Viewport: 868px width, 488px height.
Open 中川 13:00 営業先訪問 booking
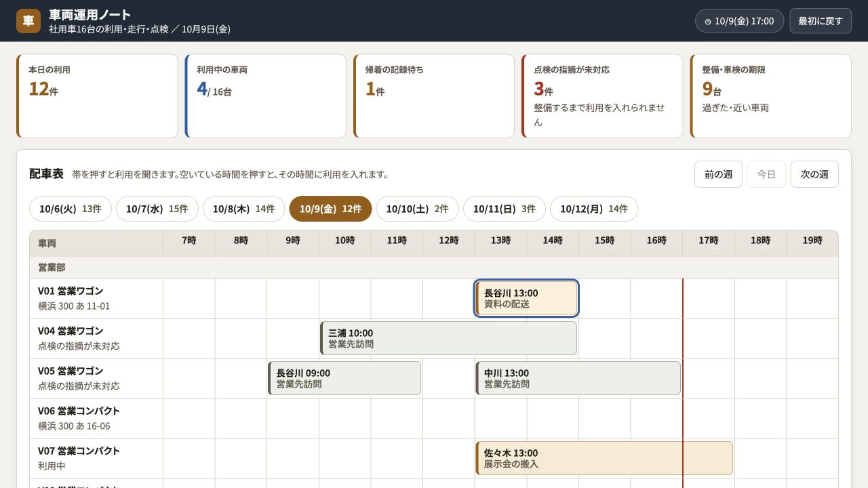click(578, 378)
